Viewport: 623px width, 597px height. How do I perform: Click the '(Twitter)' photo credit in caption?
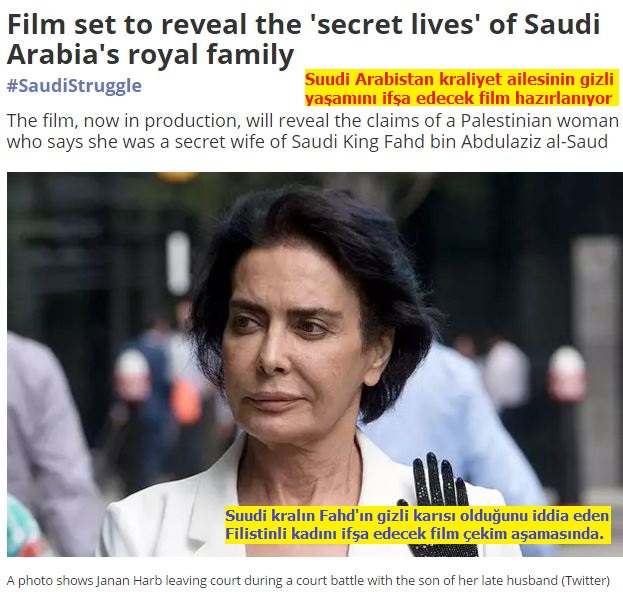585,580
